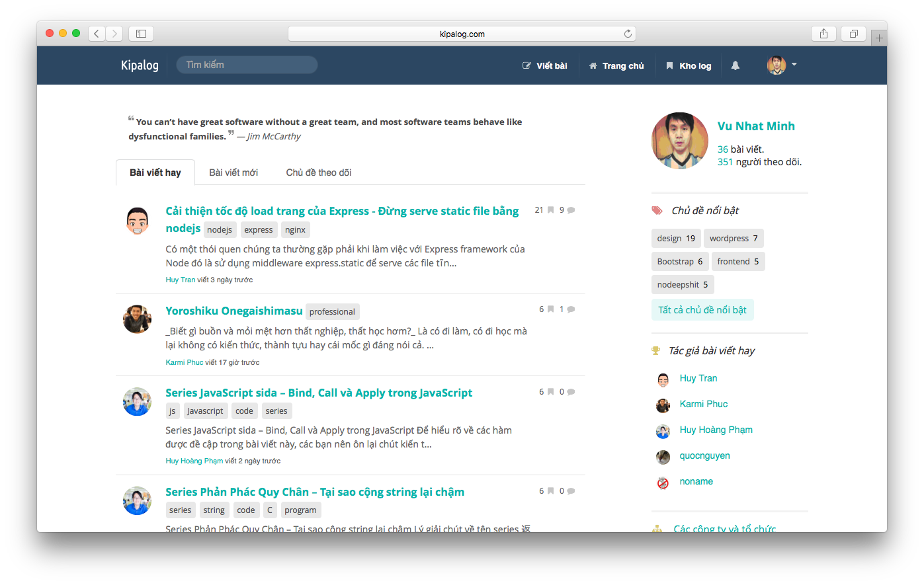This screenshot has height=585, width=924.
Task: Click Vu Nhat Minh's large profile picture
Action: point(679,140)
